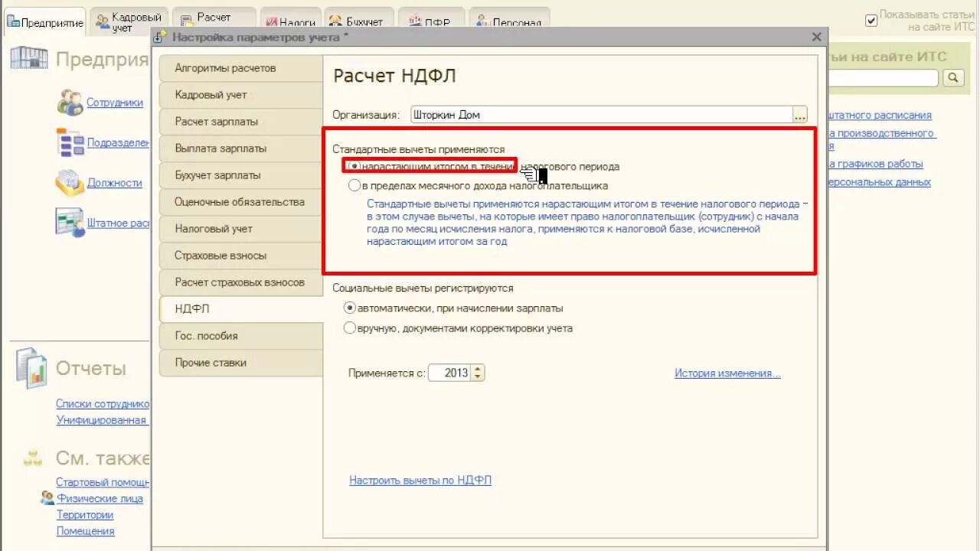
Task: Open the Должности link
Action: (115, 183)
